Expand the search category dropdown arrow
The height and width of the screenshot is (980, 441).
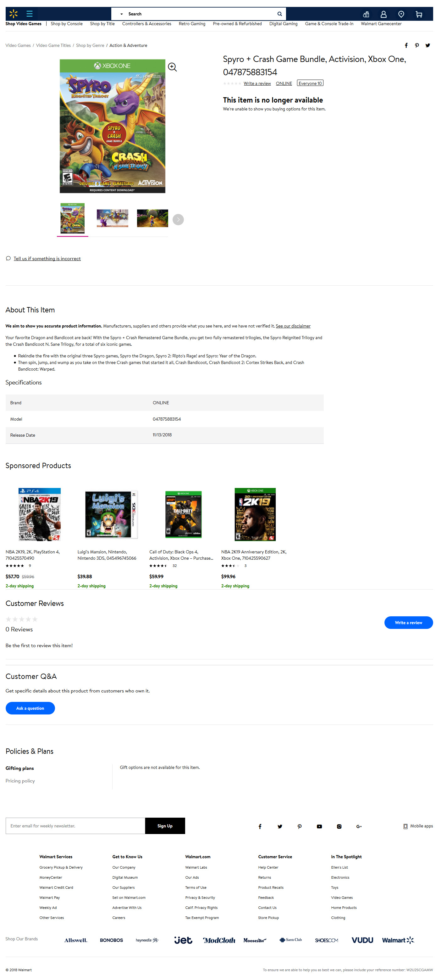click(x=122, y=14)
